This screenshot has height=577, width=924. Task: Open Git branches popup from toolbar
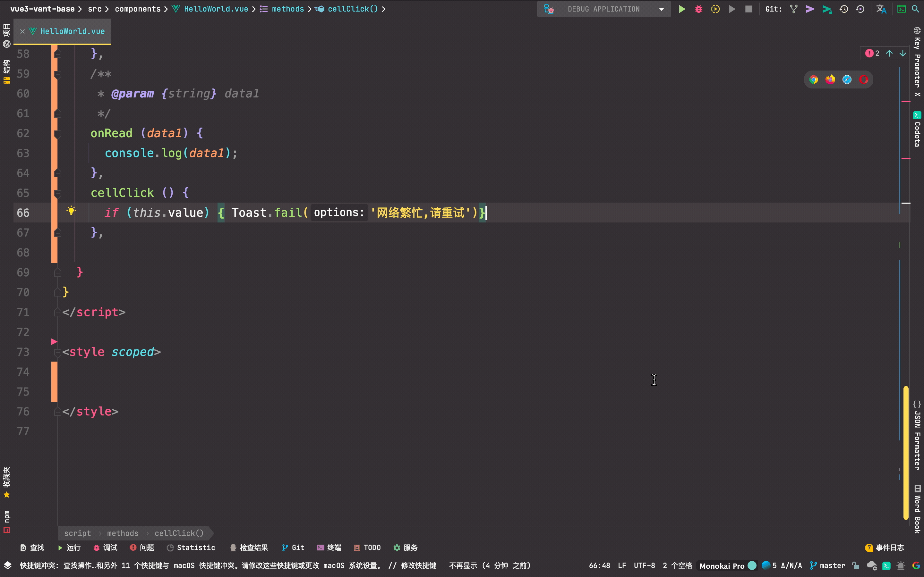coord(793,9)
